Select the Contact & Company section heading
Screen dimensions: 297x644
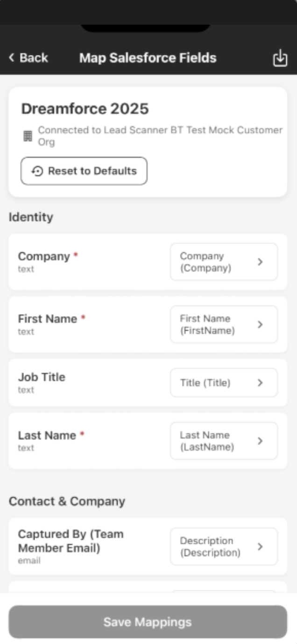click(67, 501)
